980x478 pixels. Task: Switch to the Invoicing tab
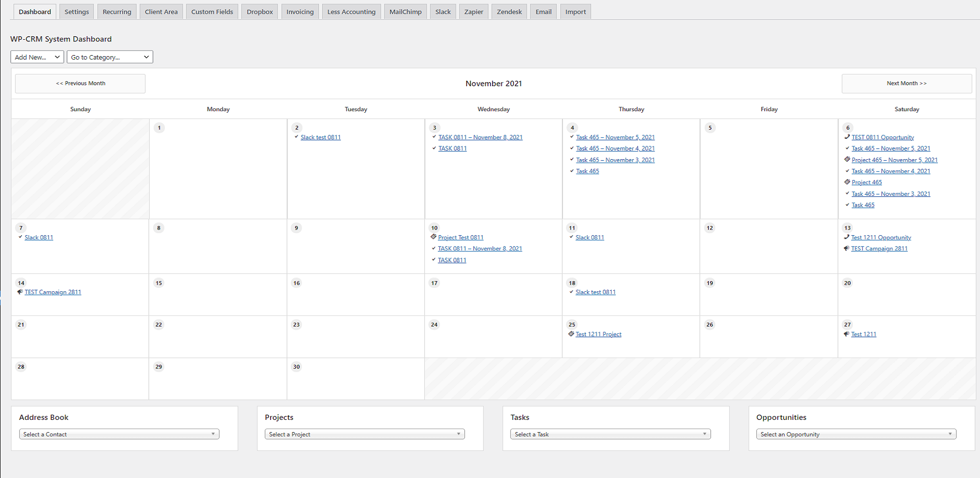pyautogui.click(x=300, y=12)
